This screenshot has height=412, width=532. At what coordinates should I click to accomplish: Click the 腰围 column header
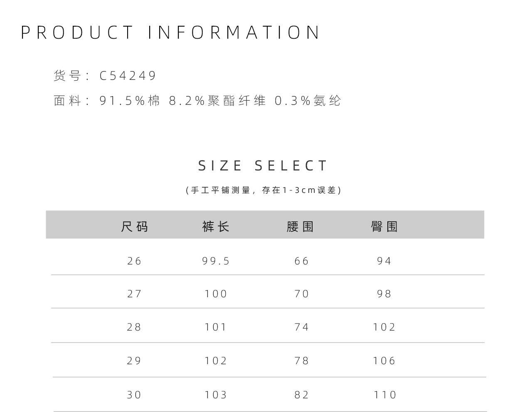coord(300,227)
